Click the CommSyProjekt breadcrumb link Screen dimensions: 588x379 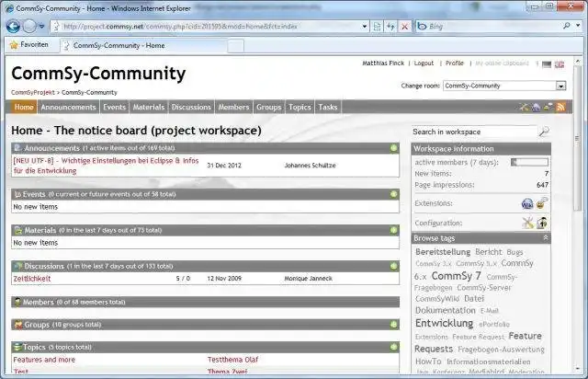[x=33, y=92]
